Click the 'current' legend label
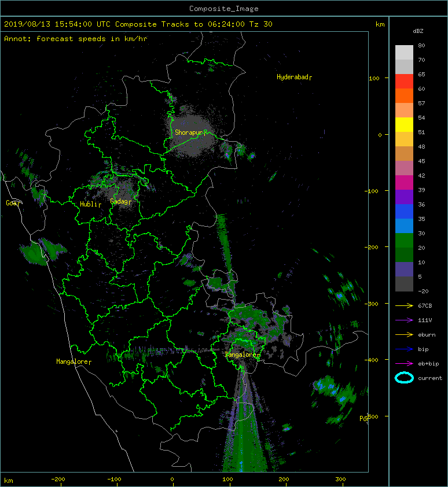Screen dimensions: 448x487 pyautogui.click(x=430, y=378)
